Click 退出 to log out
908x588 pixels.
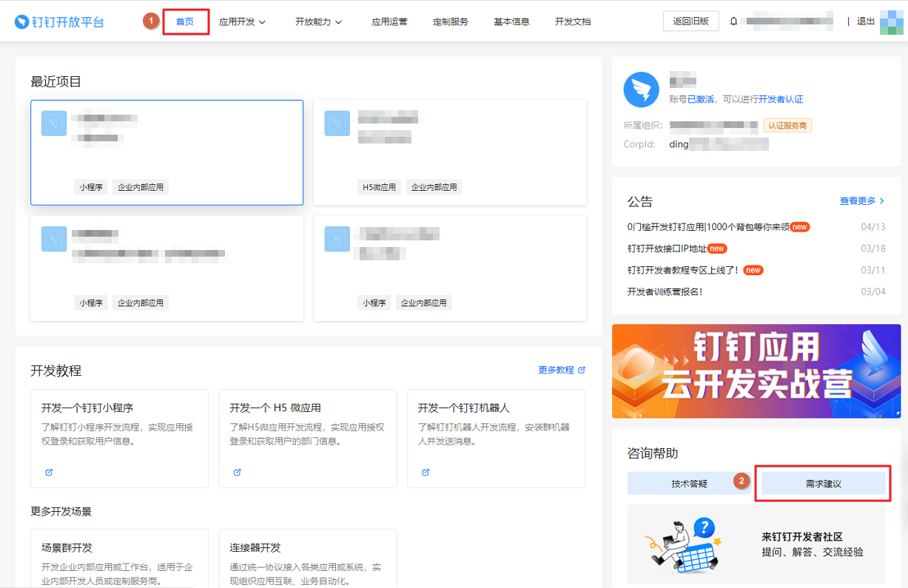(866, 21)
